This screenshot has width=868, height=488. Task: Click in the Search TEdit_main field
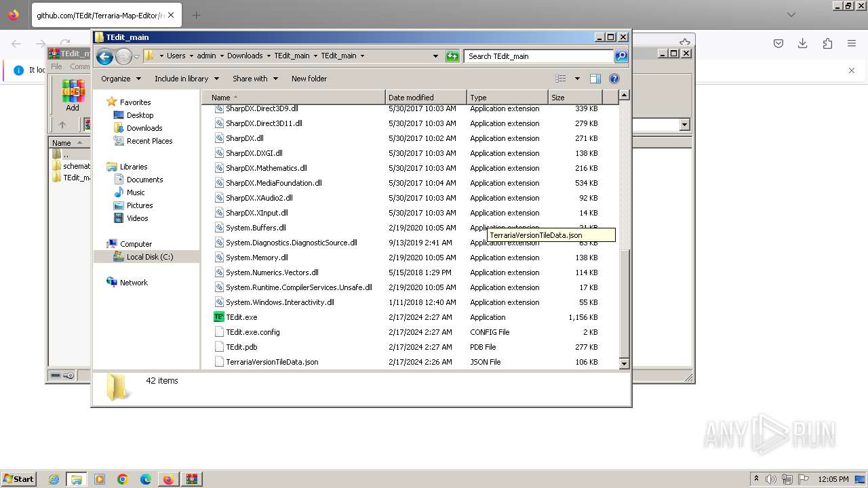click(538, 56)
